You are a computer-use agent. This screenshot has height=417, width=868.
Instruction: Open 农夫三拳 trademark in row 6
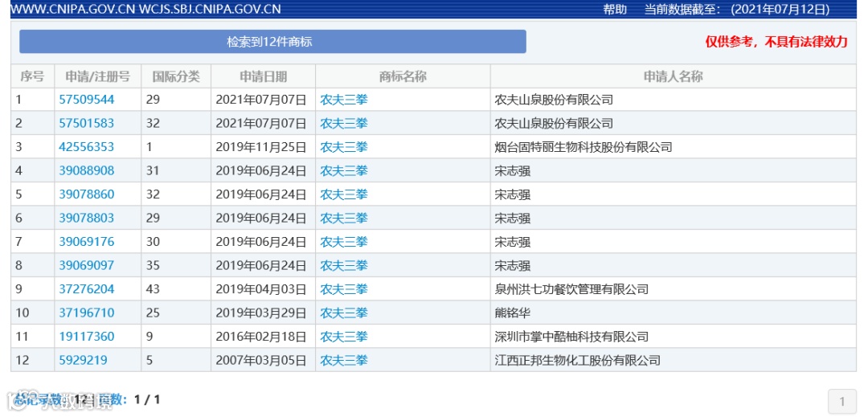pyautogui.click(x=344, y=219)
